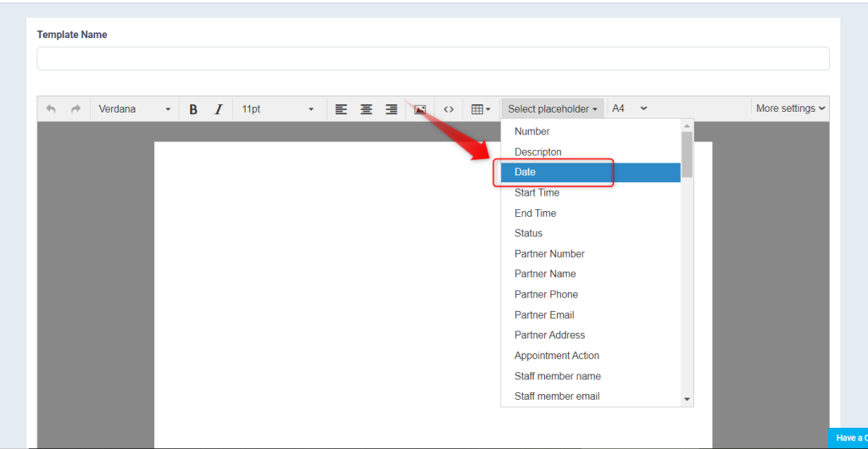
Task: Insert the Partner Email placeholder
Action: click(591, 314)
